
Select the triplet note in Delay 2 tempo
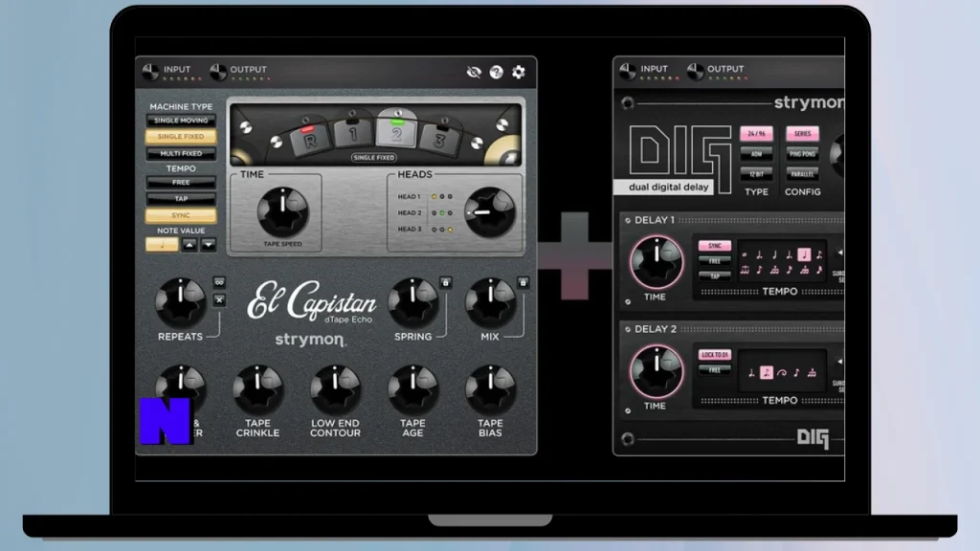click(812, 373)
